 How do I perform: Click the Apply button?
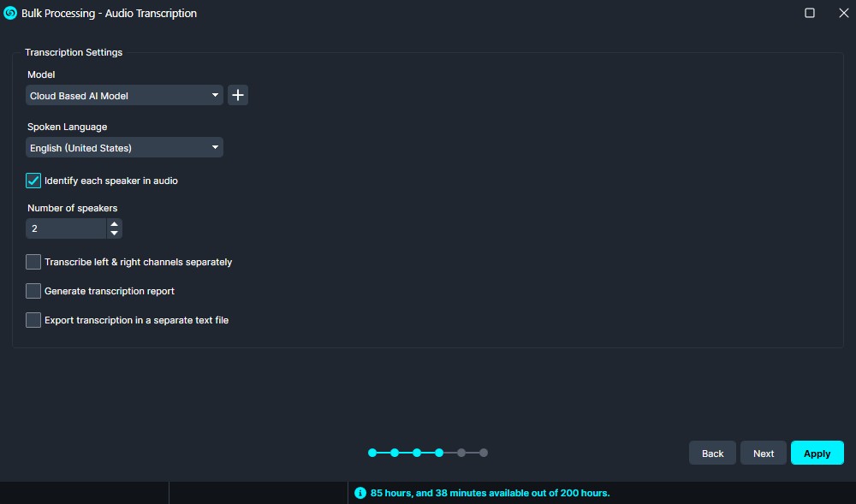click(817, 453)
